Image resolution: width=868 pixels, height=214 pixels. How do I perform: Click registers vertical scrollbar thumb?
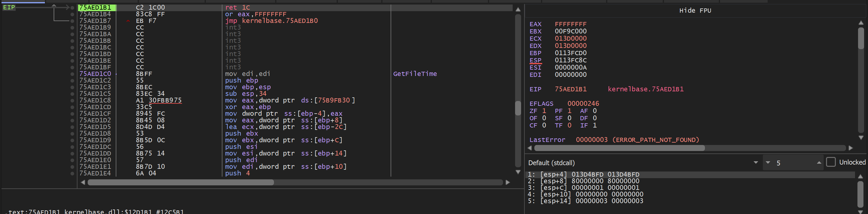(x=861, y=38)
